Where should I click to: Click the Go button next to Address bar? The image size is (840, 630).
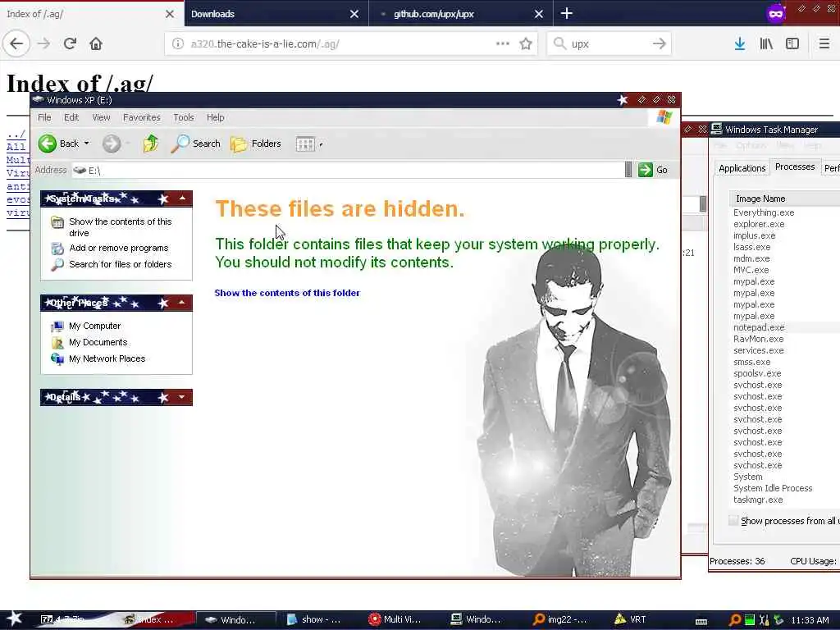point(653,170)
